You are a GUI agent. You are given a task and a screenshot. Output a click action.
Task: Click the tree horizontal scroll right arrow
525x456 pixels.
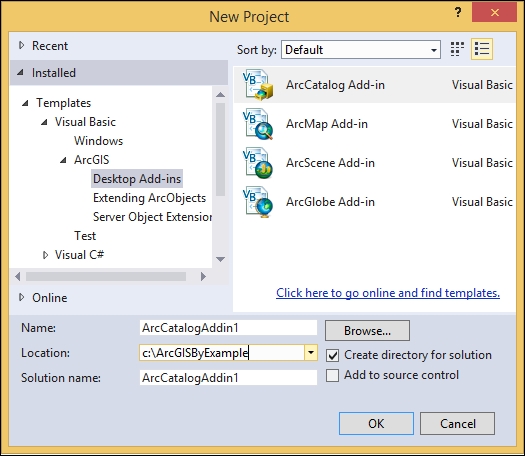[203, 277]
